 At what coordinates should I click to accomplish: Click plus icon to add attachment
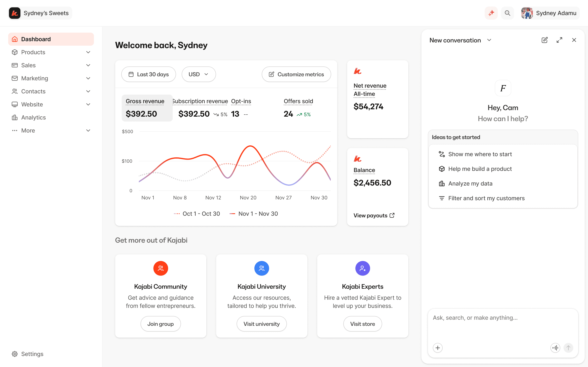coord(438,348)
